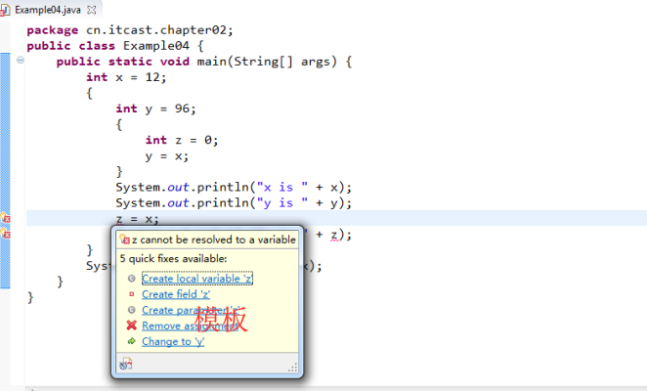
Task: Choose Create local variable 'z' quick fix
Action: [197, 279]
